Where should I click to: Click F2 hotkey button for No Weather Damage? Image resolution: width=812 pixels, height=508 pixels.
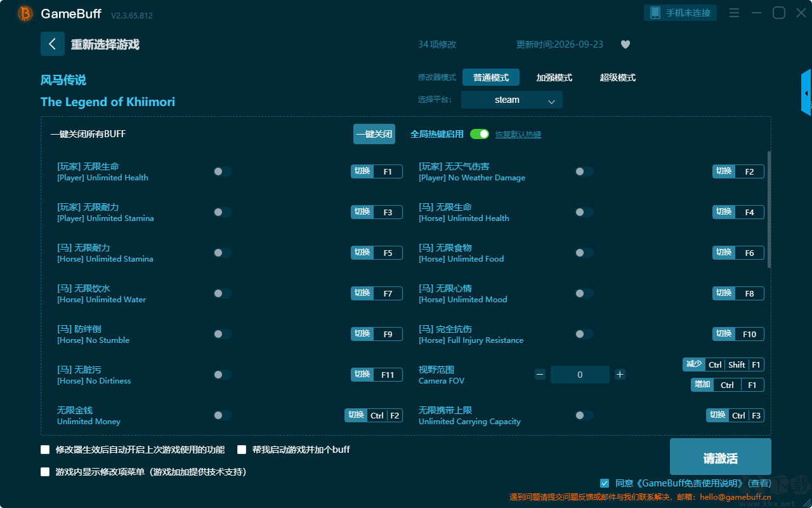click(738, 171)
